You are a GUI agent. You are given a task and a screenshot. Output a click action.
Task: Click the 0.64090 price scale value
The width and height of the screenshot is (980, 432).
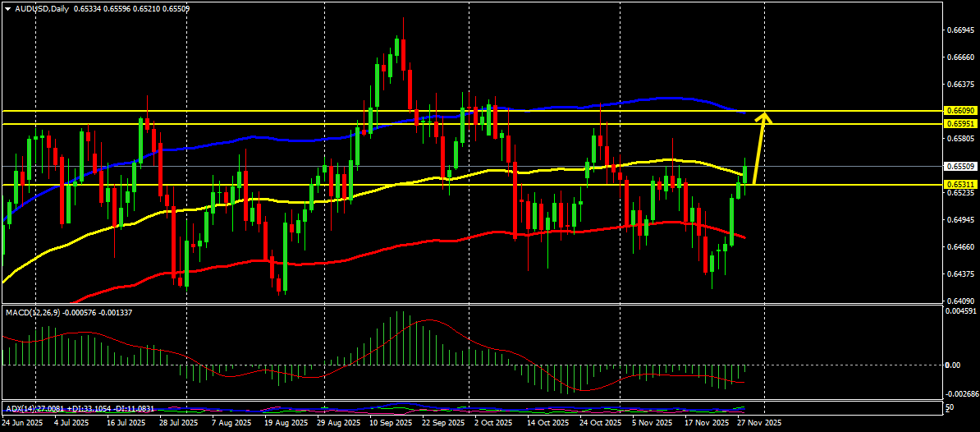pyautogui.click(x=960, y=301)
